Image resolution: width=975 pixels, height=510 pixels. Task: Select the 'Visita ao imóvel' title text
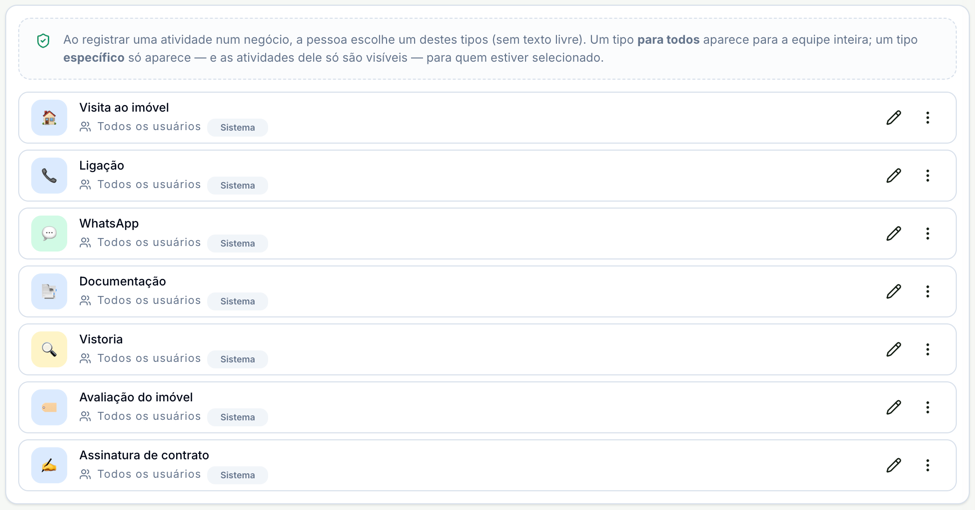pyautogui.click(x=124, y=108)
